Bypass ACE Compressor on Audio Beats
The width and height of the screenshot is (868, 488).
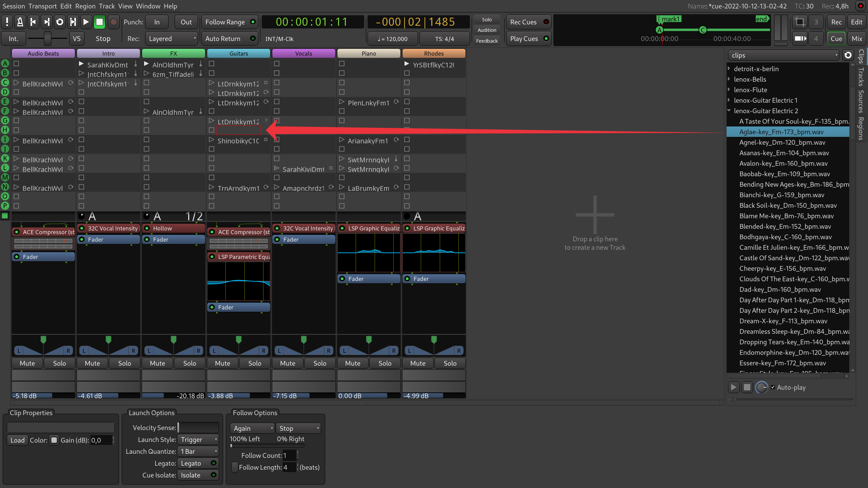click(x=17, y=232)
